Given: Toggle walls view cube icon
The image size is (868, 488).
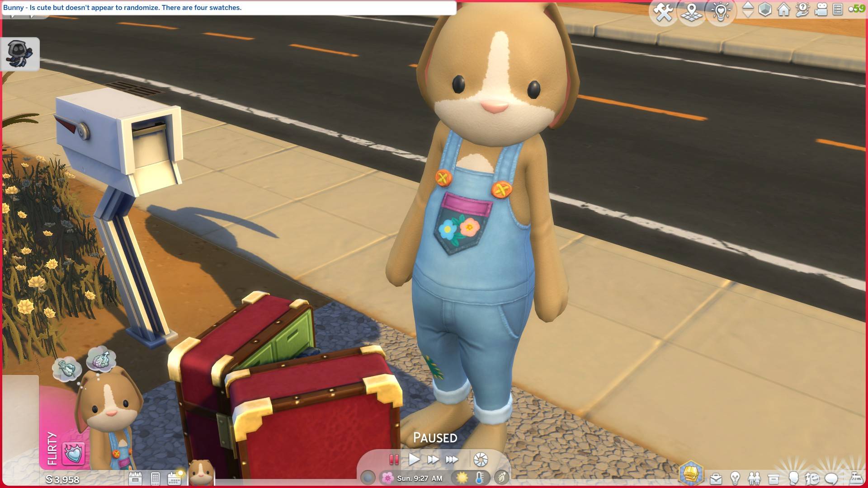Looking at the screenshot, I should click(765, 9).
